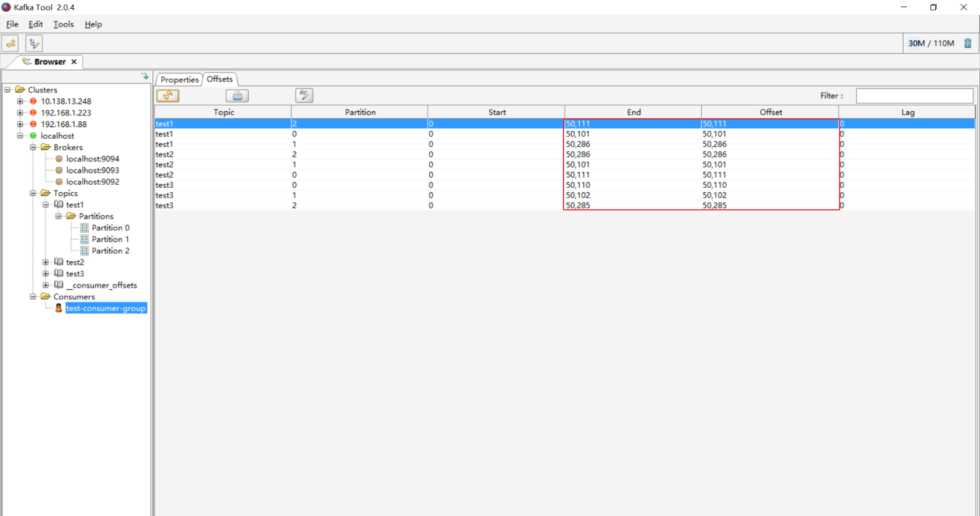980x516 pixels.
Task: Click the red status icon for 192.168.1.88
Action: pyautogui.click(x=33, y=124)
